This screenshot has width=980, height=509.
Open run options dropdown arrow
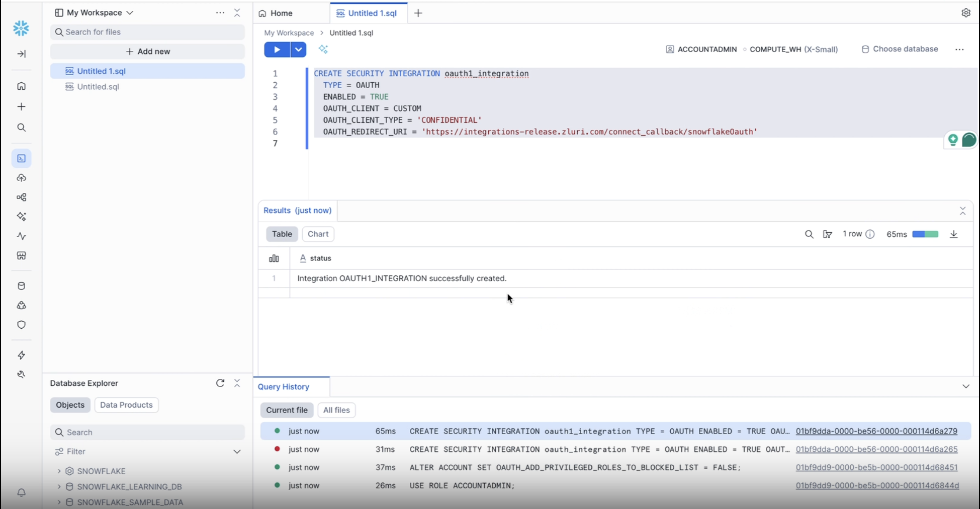(x=299, y=49)
